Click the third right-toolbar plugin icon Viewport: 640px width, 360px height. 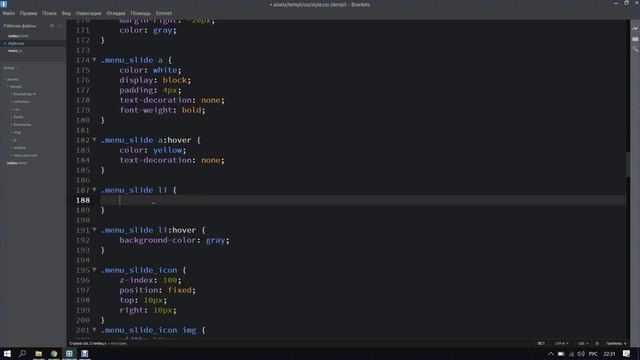(x=635, y=50)
